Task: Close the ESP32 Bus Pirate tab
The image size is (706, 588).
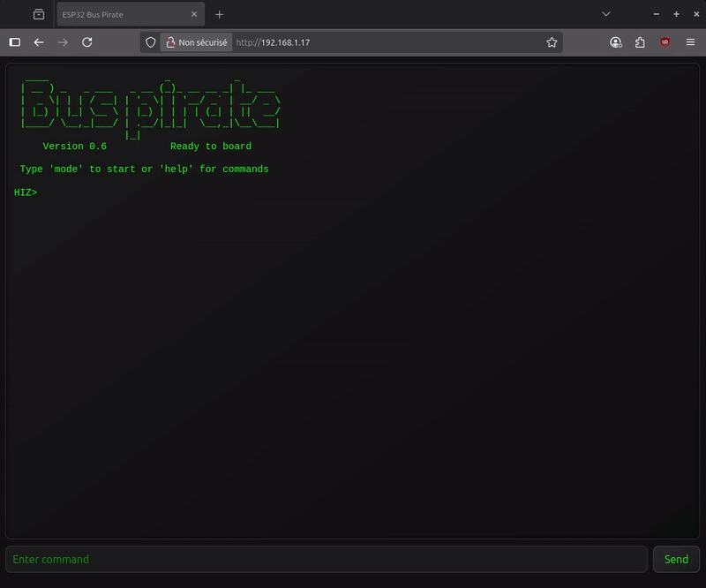Action: [194, 14]
